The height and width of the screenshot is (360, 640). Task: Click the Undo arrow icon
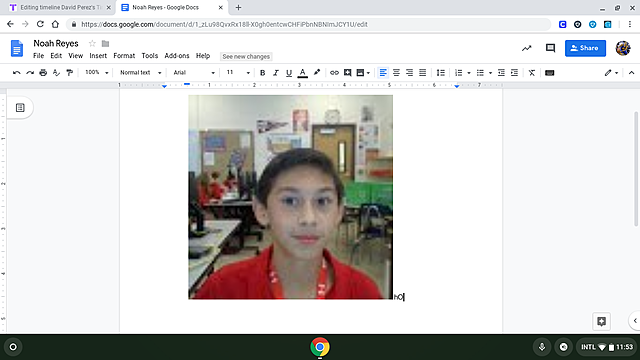click(17, 73)
